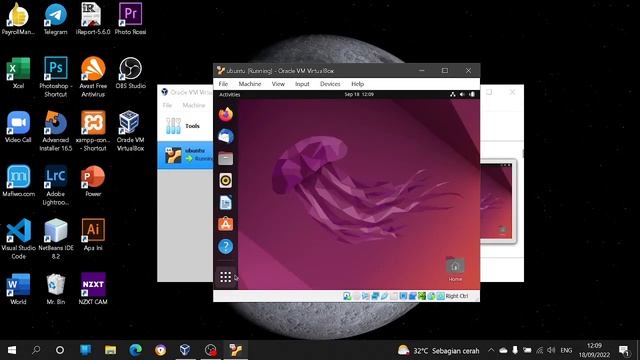Select the OBS Studio desktop icon

130,73
